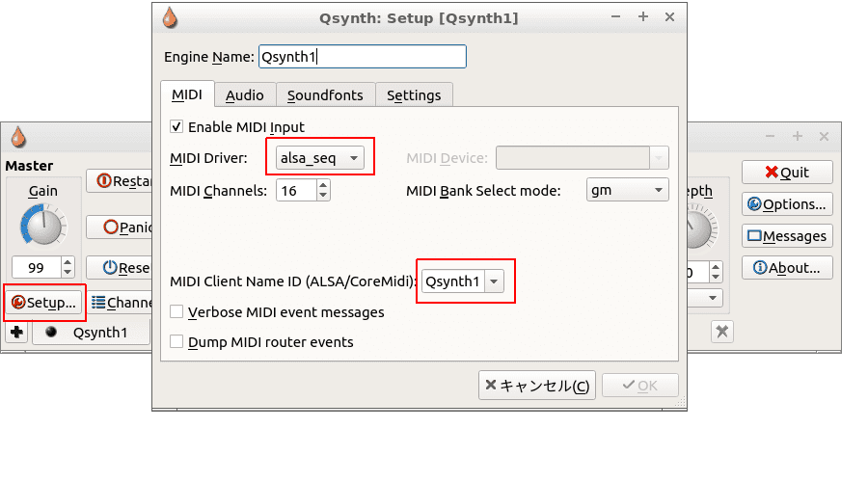Open the About information dialog

[787, 268]
